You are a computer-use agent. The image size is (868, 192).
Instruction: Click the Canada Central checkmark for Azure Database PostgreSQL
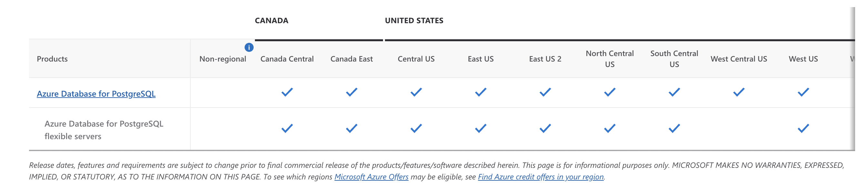[287, 92]
